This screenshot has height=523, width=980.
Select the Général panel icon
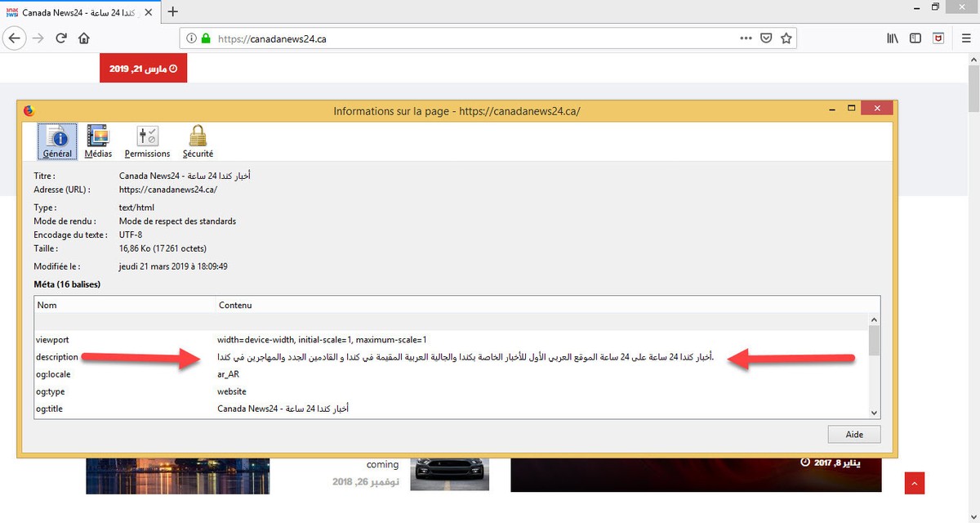coord(57,141)
